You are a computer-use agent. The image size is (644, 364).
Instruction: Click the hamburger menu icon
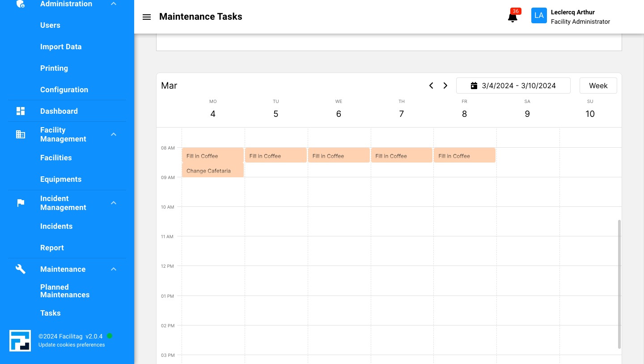(x=147, y=17)
